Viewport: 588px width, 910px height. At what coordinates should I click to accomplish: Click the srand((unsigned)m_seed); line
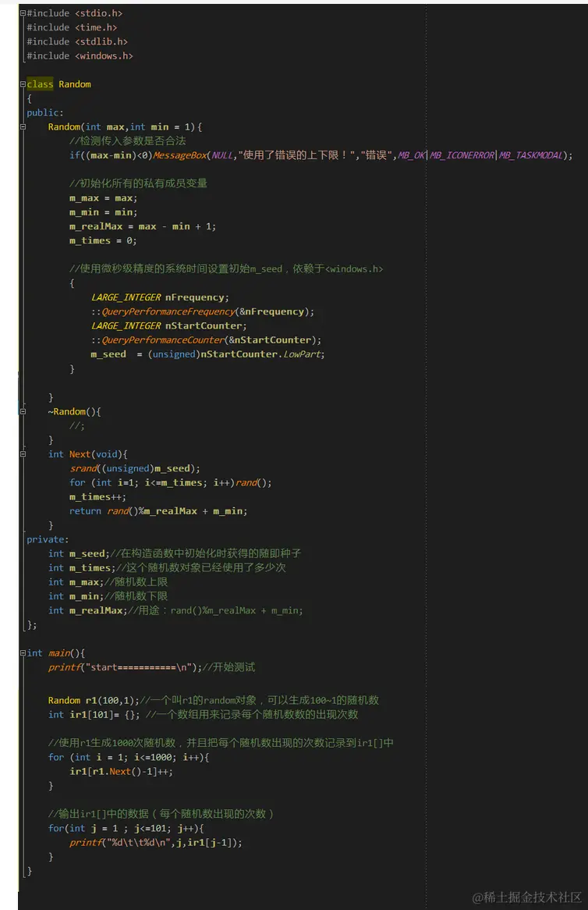(135, 468)
